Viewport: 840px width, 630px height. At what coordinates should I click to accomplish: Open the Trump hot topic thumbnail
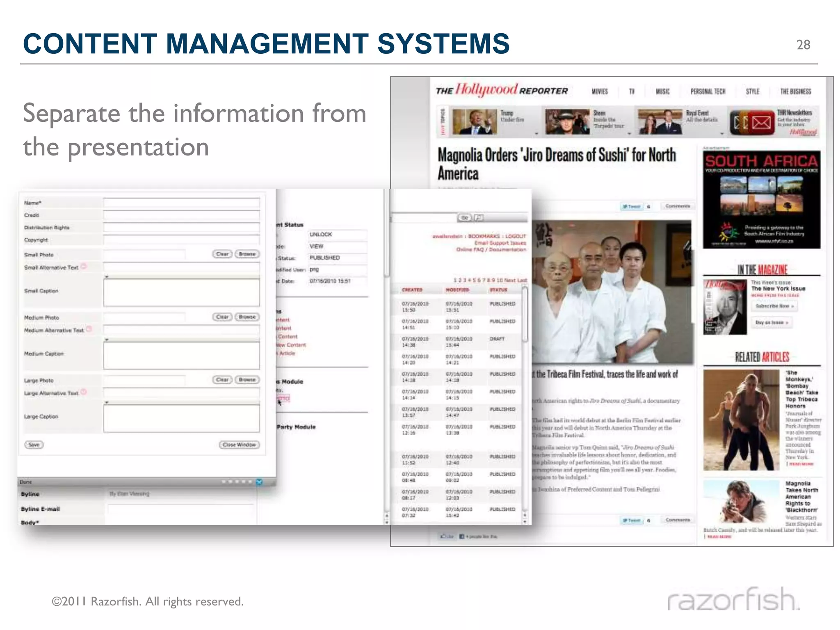click(x=475, y=122)
